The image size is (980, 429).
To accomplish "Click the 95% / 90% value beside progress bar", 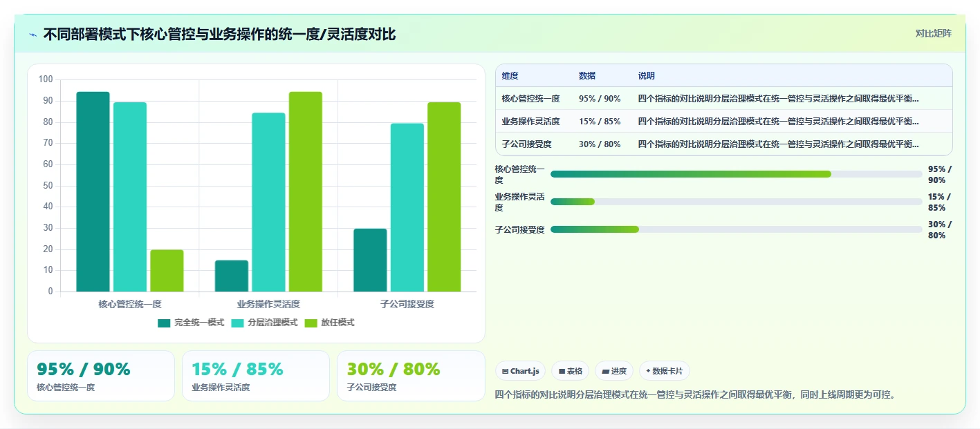I will tap(940, 174).
